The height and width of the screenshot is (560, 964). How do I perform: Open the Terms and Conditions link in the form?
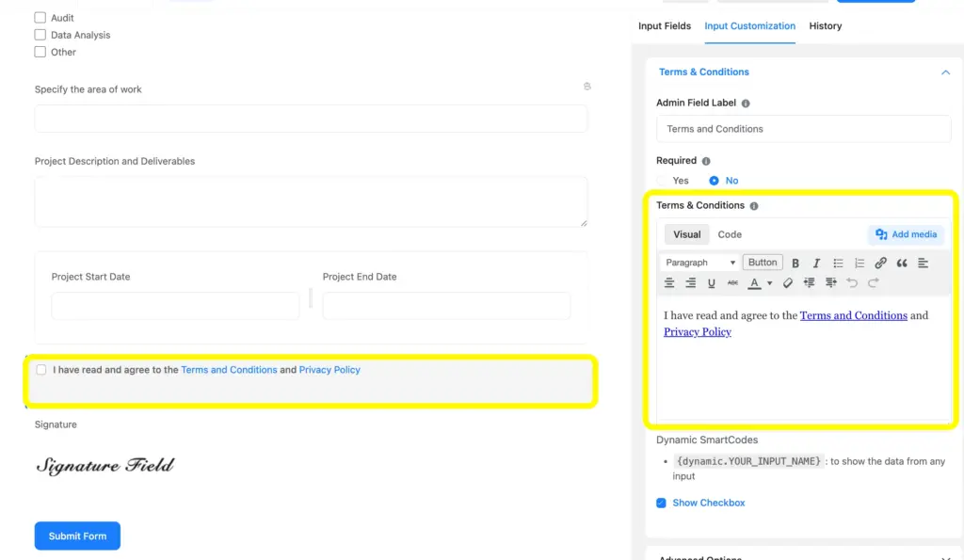click(x=229, y=370)
